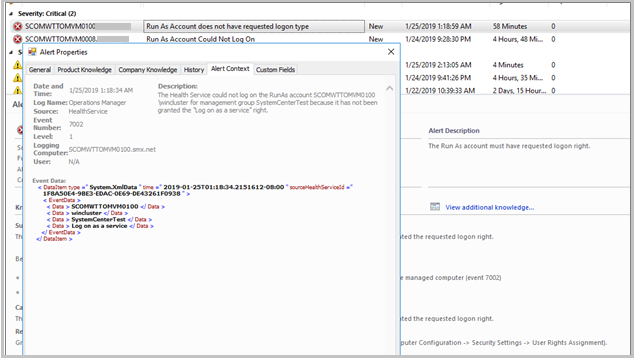Viewport: 635px width, 362px height.
Task: Click the 1/22/2019 10:39:33 AM row date
Action: click(x=440, y=90)
